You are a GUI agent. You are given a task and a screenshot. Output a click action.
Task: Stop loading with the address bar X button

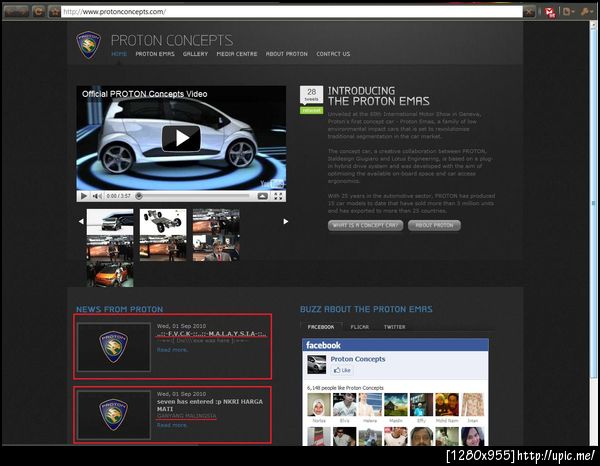[x=529, y=12]
